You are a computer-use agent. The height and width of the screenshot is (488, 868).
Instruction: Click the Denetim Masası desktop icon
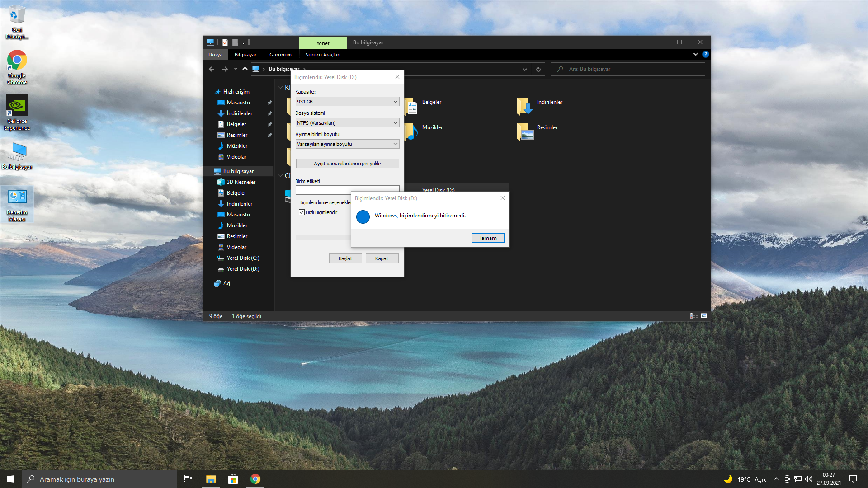point(17,205)
